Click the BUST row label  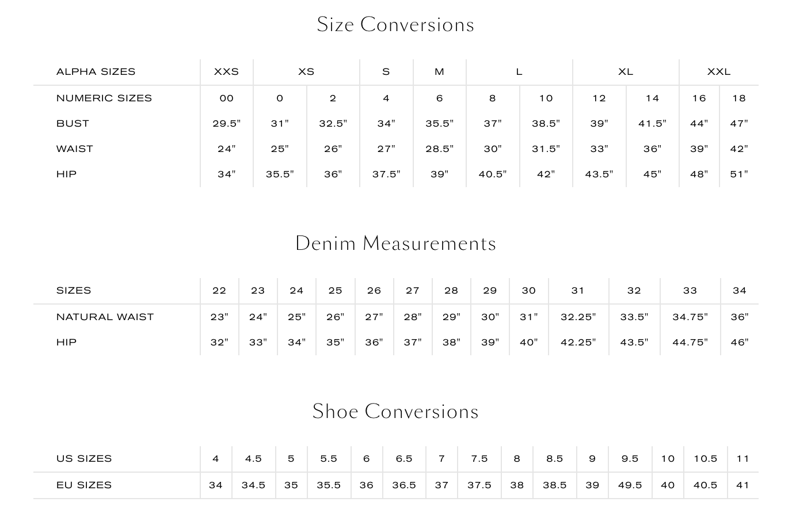coord(73,124)
